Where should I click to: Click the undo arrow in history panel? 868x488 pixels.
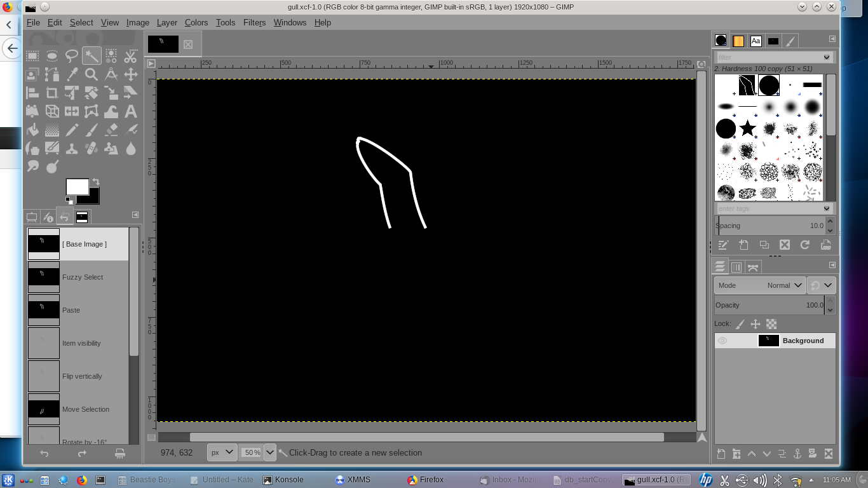tap(44, 454)
